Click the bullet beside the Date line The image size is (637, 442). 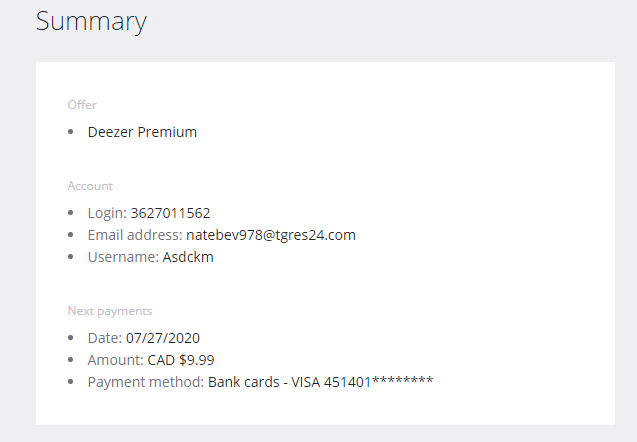click(71, 338)
